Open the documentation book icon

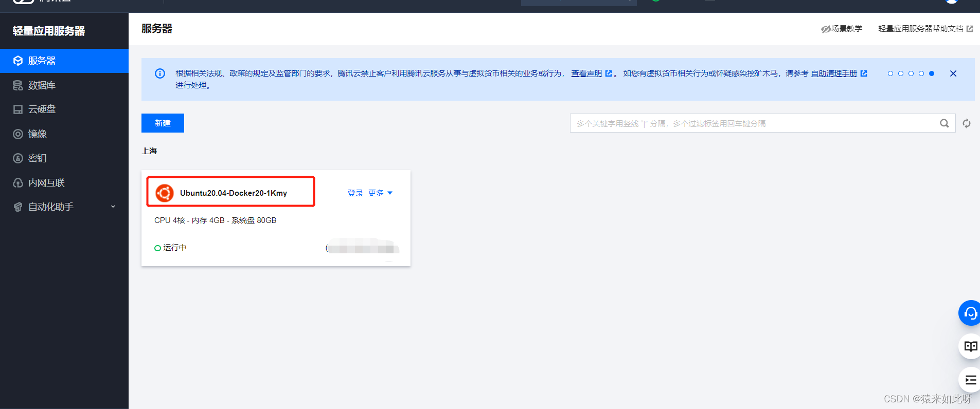pos(970,346)
